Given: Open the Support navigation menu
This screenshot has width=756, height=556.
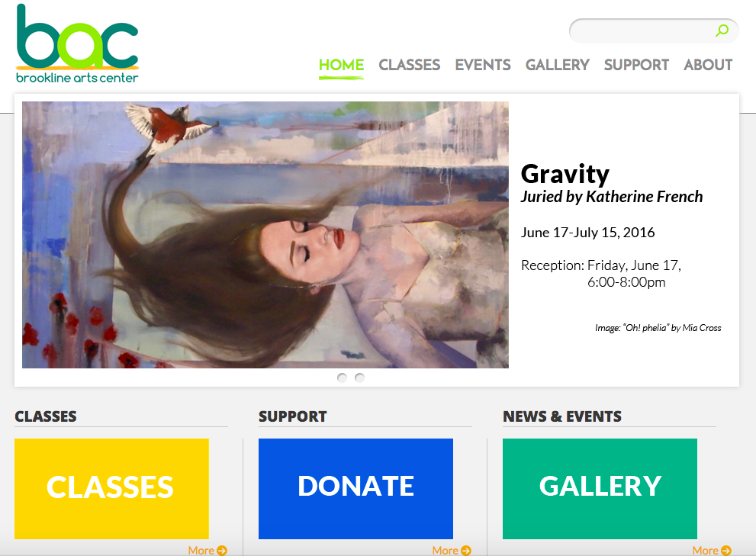Looking at the screenshot, I should pos(636,65).
